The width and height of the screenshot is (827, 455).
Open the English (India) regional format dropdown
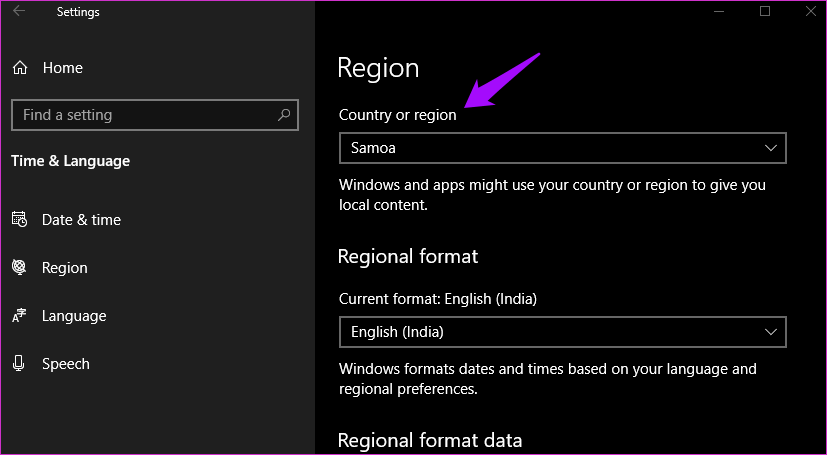click(563, 332)
